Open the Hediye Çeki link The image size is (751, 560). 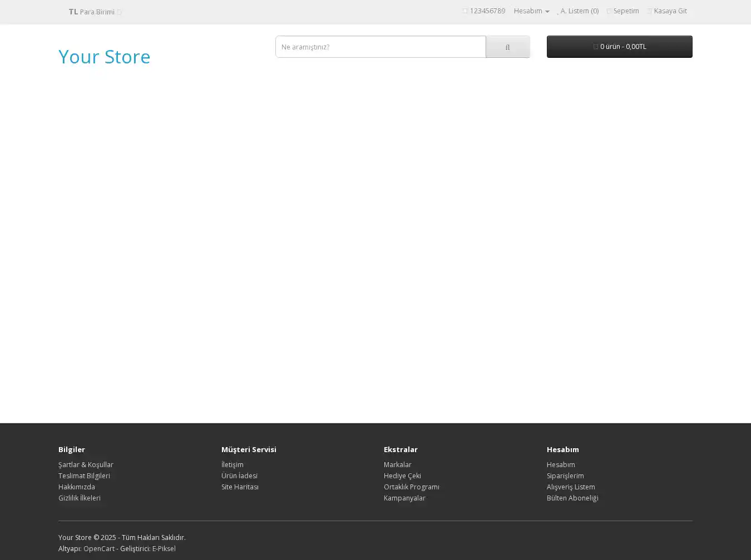pyautogui.click(x=402, y=476)
